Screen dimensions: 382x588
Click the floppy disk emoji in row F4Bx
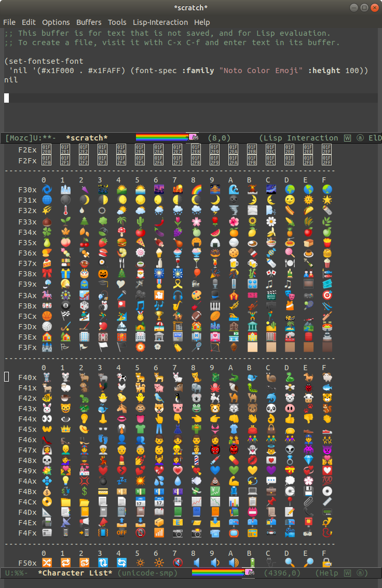[x=308, y=491]
